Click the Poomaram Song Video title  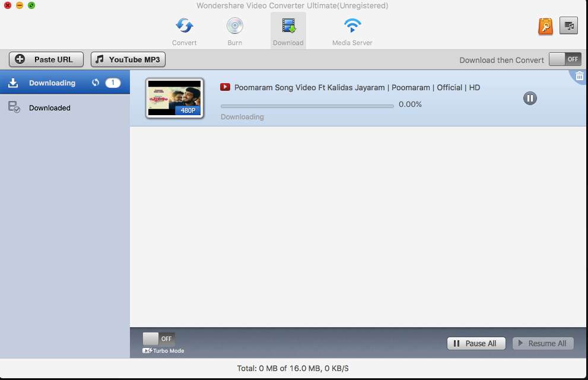[357, 87]
